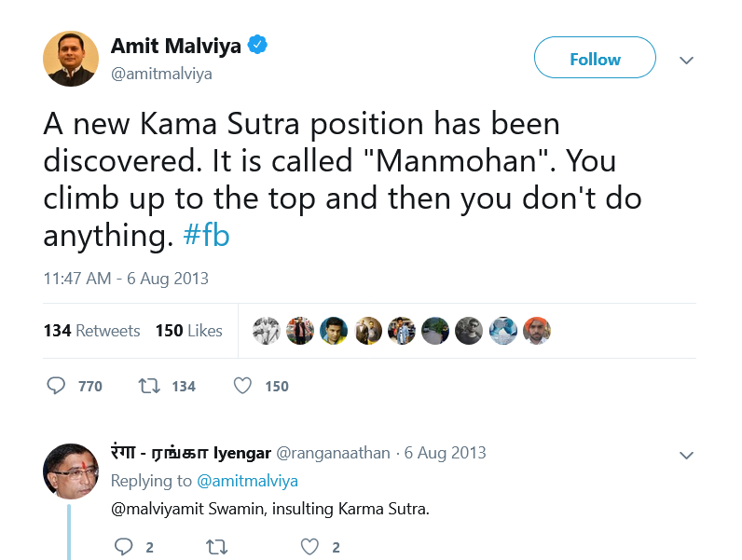Open Amit Malviya's profile picture
This screenshot has width=742, height=560.
(x=71, y=59)
